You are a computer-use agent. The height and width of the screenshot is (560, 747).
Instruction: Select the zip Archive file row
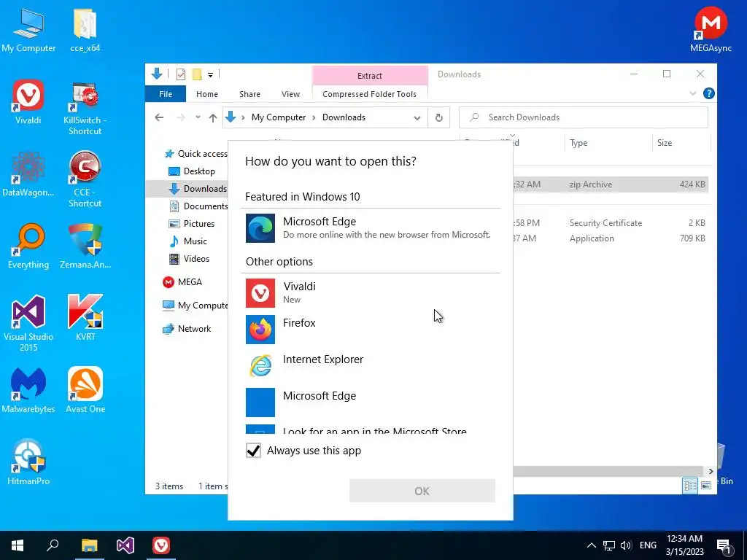tap(611, 184)
